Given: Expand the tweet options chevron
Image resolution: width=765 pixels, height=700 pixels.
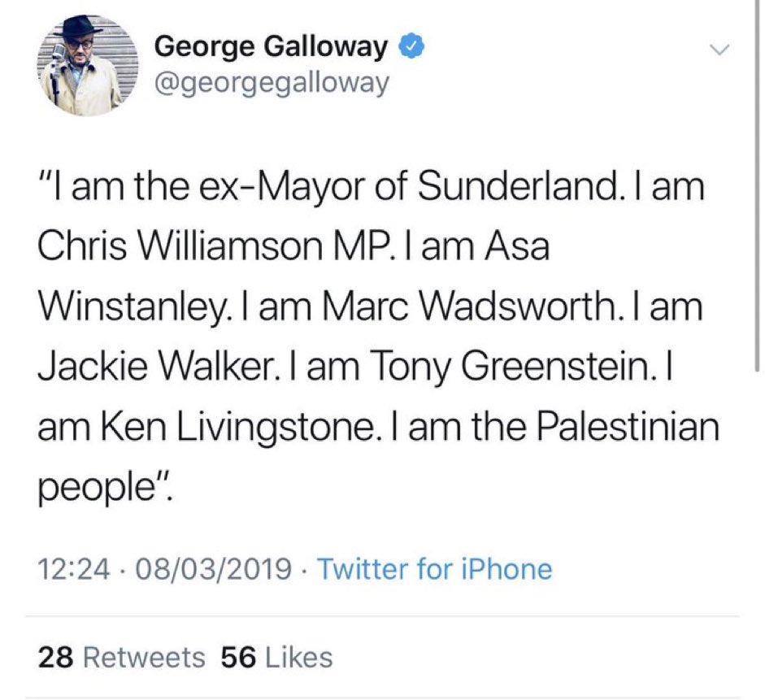Looking at the screenshot, I should (717, 50).
